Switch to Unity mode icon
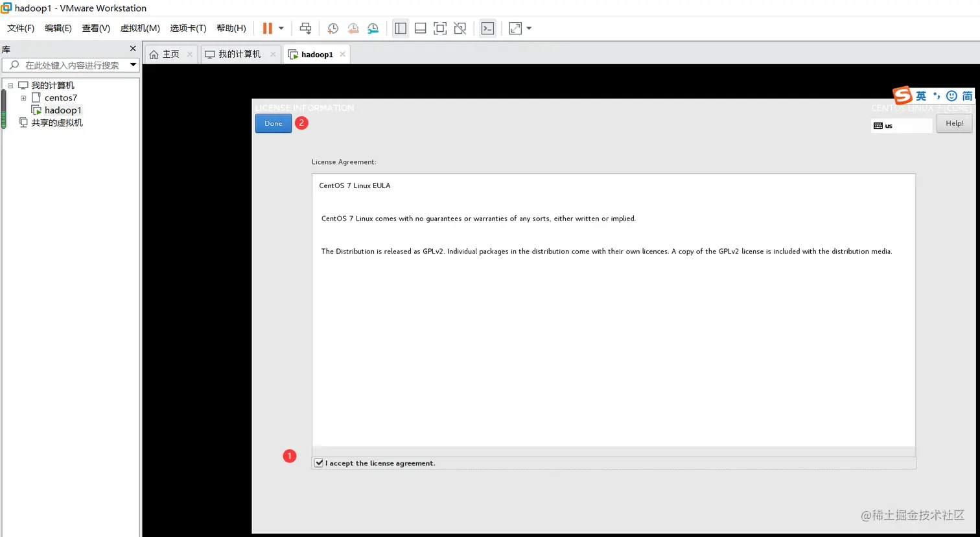The height and width of the screenshot is (537, 980). tap(460, 29)
